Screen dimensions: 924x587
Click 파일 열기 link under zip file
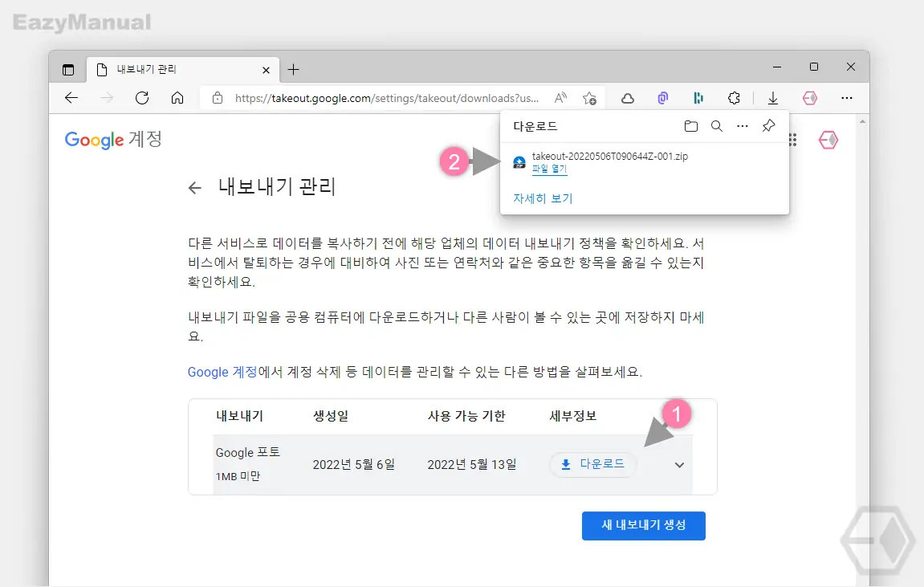[549, 169]
